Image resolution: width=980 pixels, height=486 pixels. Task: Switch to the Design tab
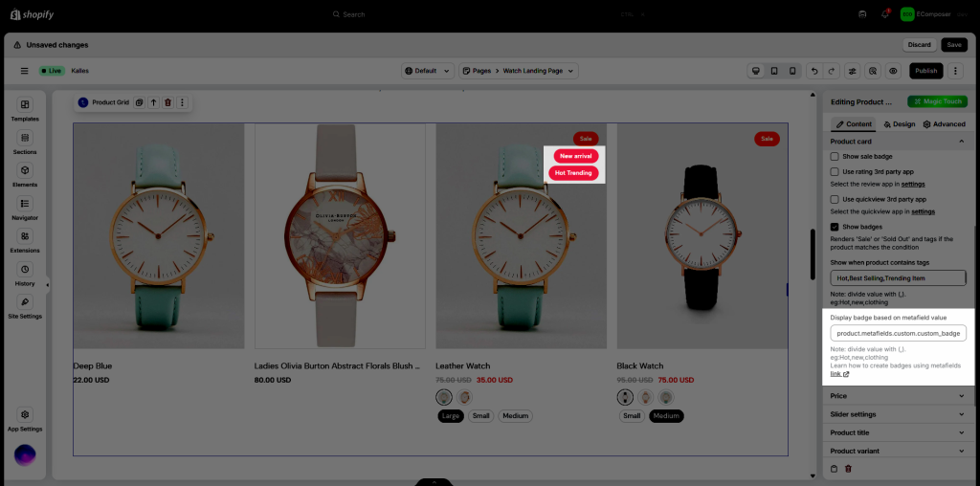coord(899,124)
